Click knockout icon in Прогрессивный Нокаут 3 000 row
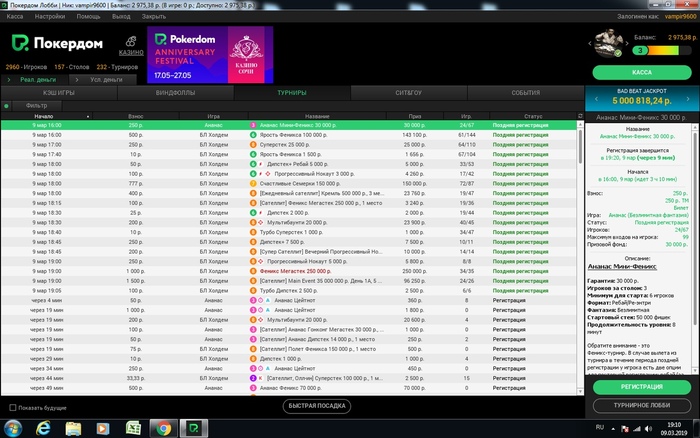The height and width of the screenshot is (438, 700). click(x=268, y=174)
